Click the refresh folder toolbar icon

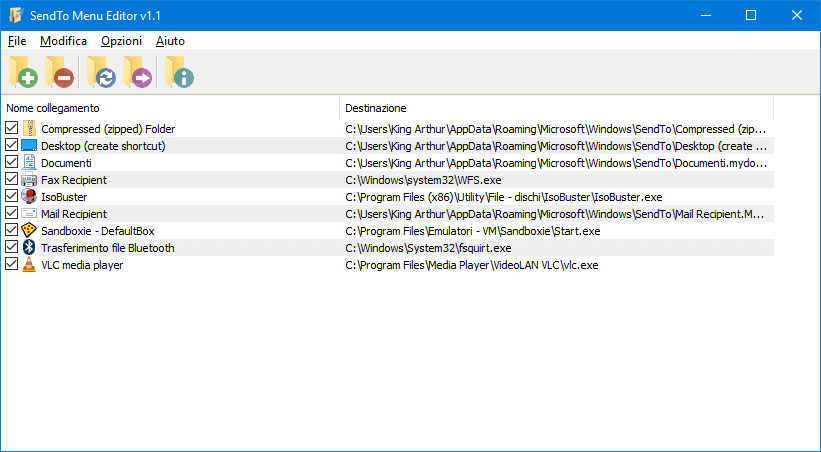(102, 73)
